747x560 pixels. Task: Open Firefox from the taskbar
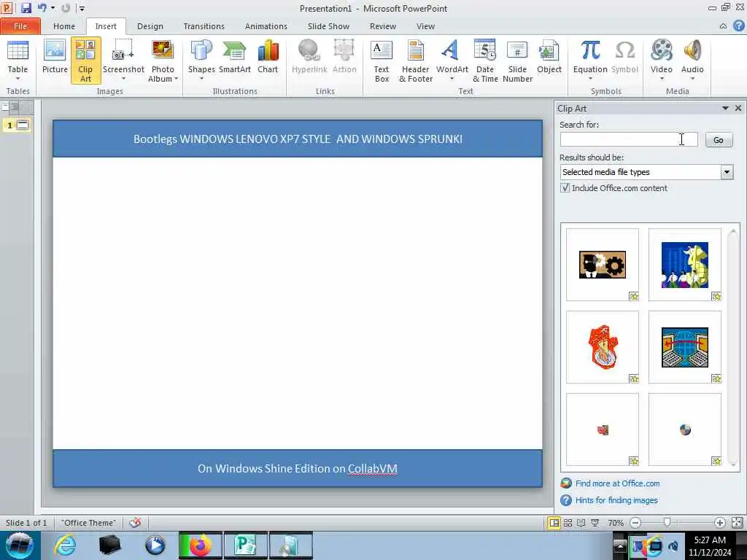(201, 545)
